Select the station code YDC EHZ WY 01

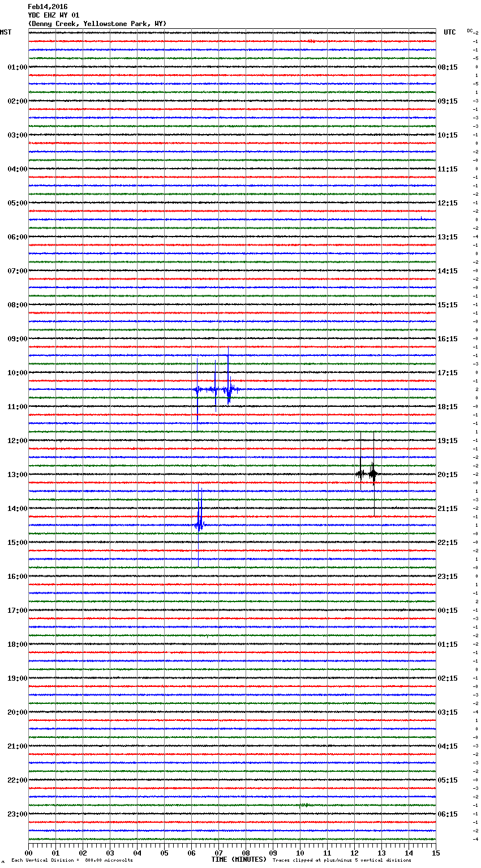[54, 15]
